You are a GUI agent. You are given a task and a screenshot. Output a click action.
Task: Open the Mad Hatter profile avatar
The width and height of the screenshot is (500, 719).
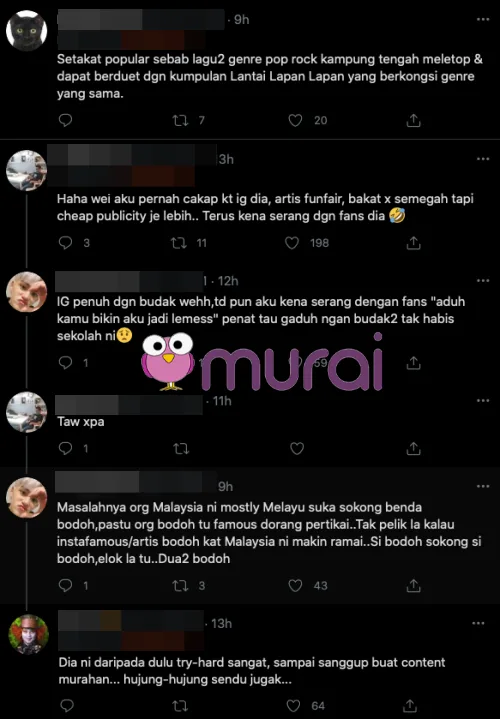pyautogui.click(x=28, y=634)
